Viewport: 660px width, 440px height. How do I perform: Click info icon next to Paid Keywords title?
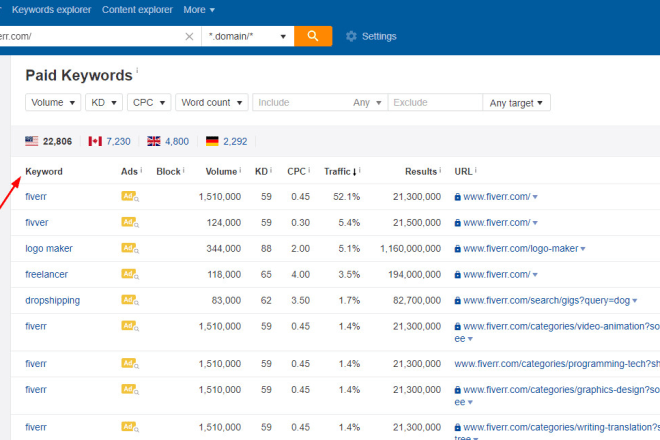tap(137, 70)
